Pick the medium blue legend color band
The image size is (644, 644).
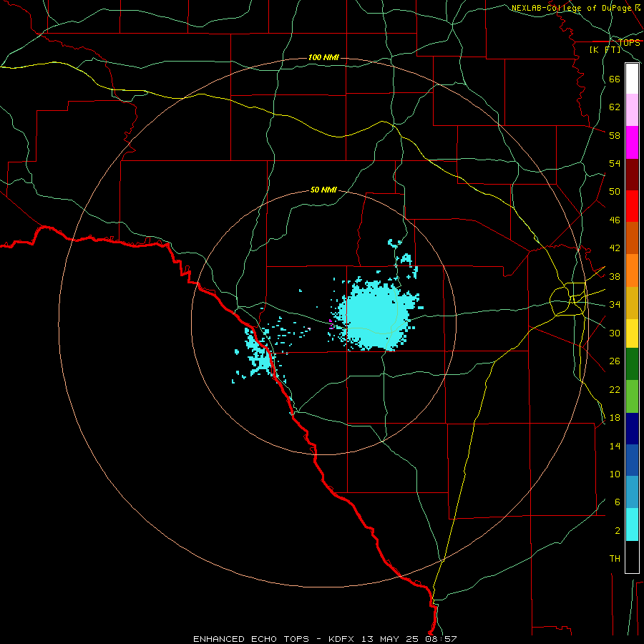[x=632, y=460]
